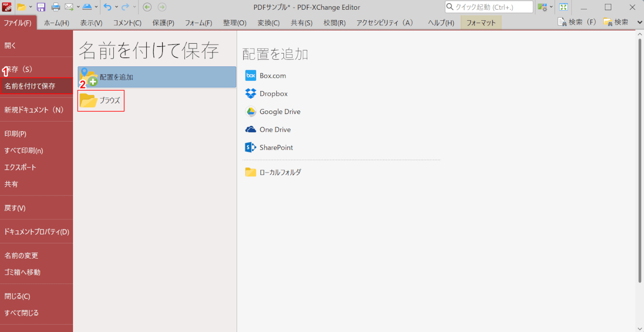Switch to the 整理(O) tab

(x=235, y=23)
